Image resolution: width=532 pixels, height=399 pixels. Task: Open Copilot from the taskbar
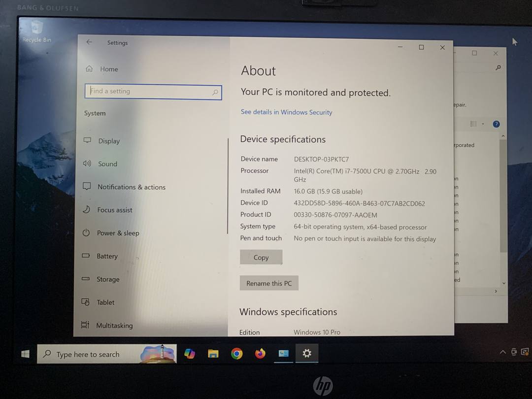pyautogui.click(x=189, y=354)
